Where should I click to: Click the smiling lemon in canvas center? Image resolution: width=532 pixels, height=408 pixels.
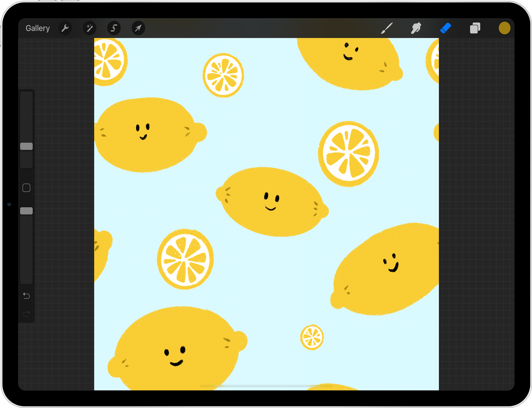(272, 202)
